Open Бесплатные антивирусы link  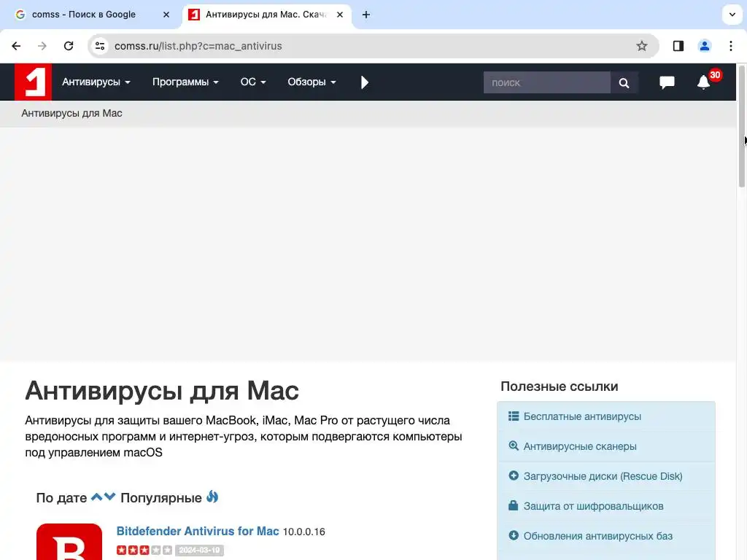pos(582,416)
